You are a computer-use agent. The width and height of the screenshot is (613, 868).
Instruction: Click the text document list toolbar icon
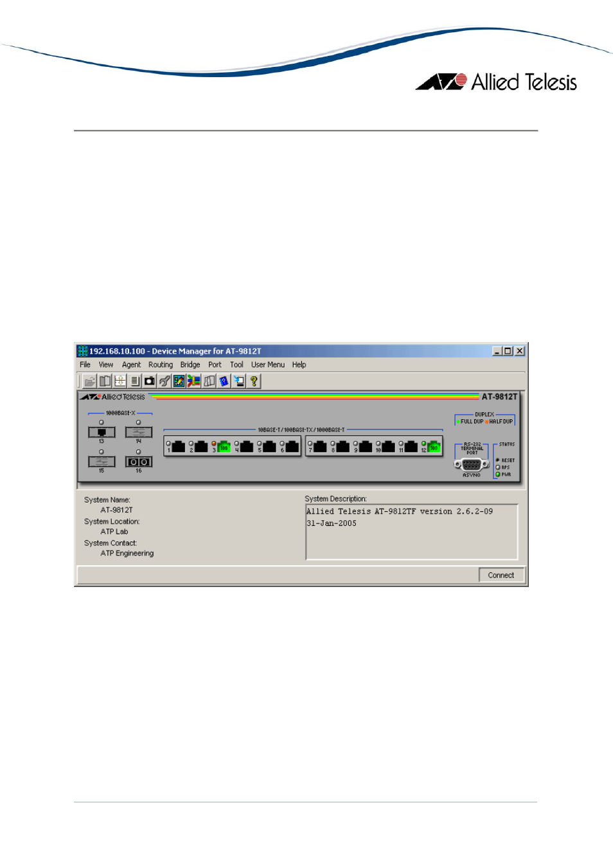click(x=134, y=381)
